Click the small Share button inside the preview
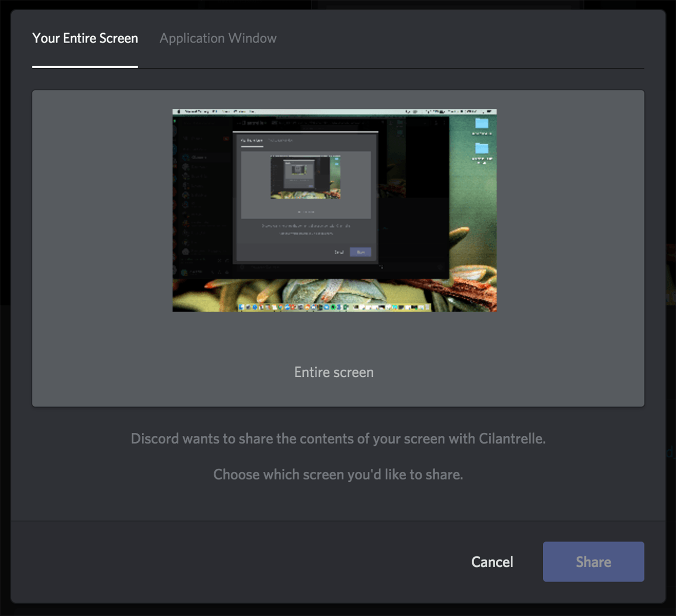This screenshot has height=616, width=676. pos(361,252)
